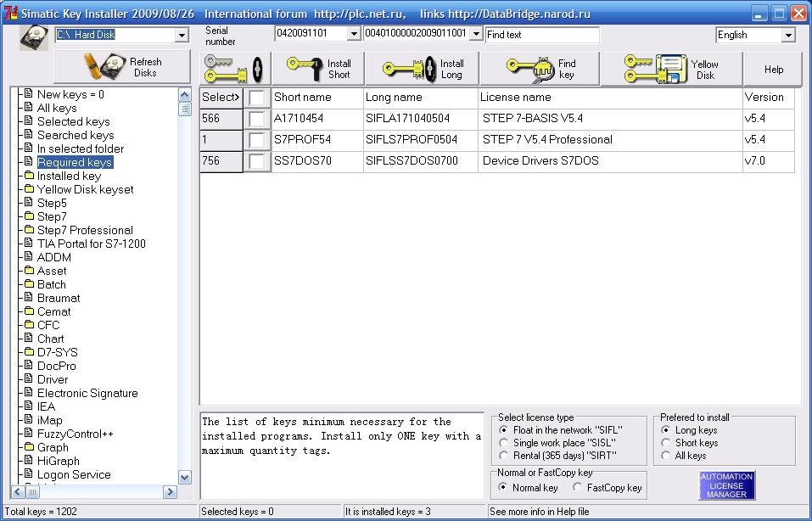Select the FastCopy key option
The width and height of the screenshot is (812, 521).
(578, 487)
